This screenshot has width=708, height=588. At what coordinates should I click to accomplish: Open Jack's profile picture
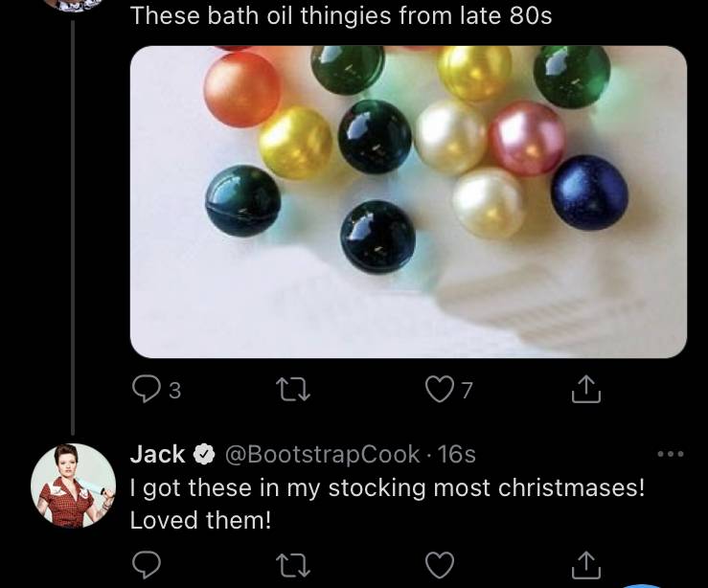tap(73, 486)
